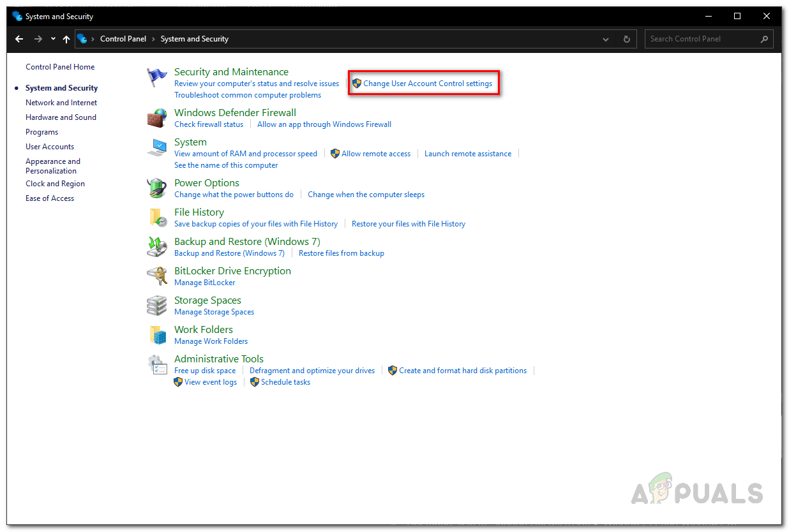The image size is (789, 532).
Task: Click Manage Storage Spaces
Action: [x=214, y=312]
